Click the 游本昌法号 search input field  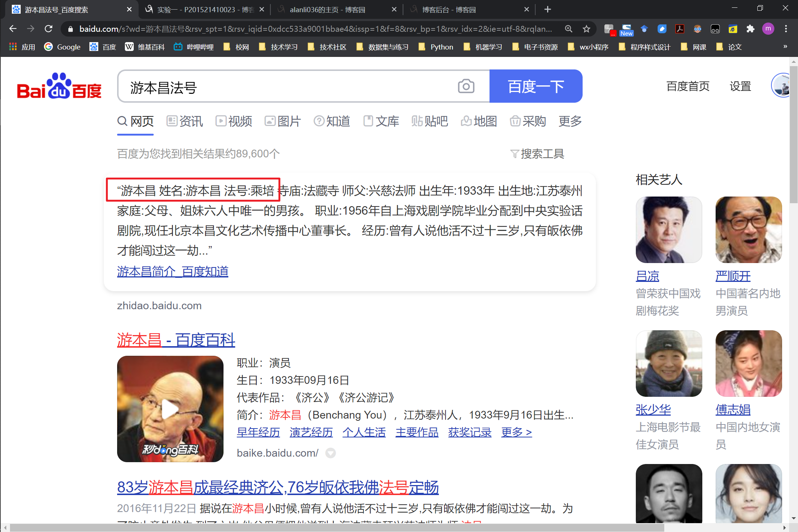point(288,87)
